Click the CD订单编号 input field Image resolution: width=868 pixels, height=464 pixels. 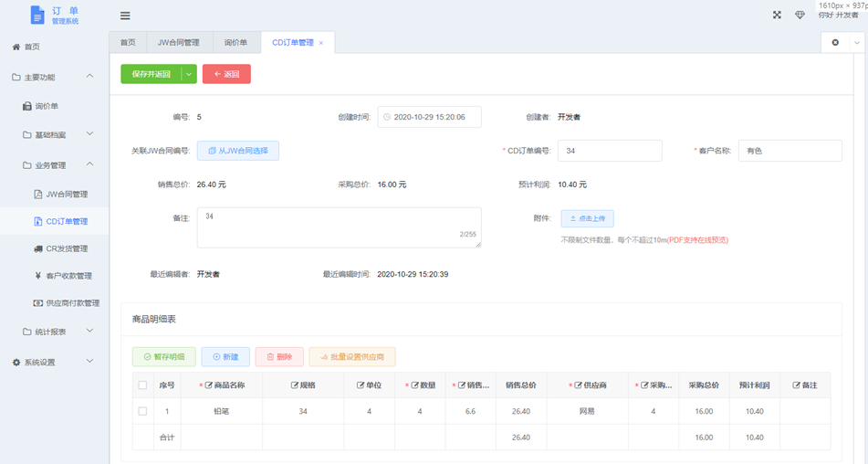coord(610,151)
